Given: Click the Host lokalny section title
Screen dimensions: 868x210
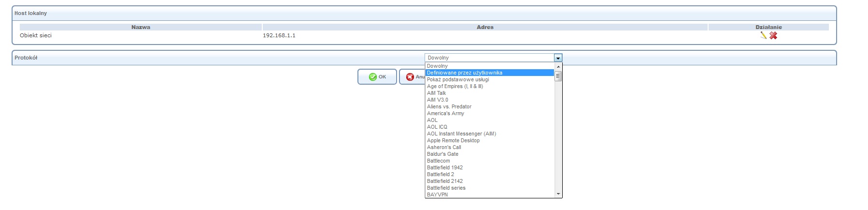Looking at the screenshot, I should pos(30,13).
